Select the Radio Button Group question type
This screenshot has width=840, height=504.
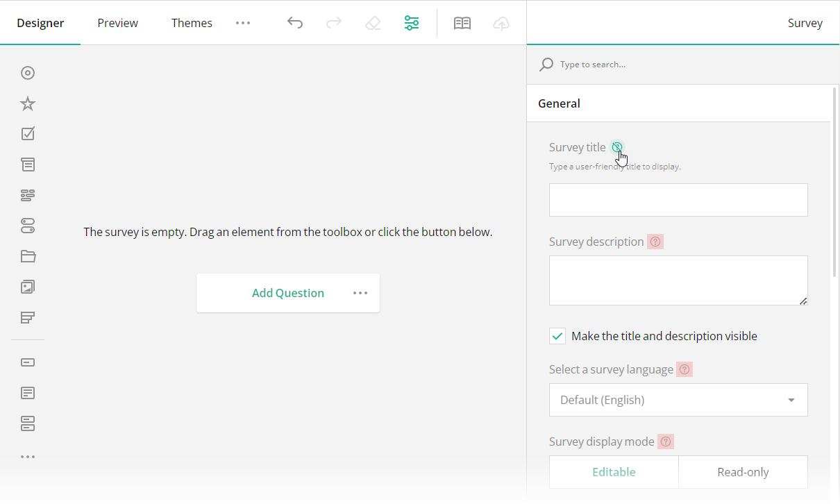pyautogui.click(x=28, y=72)
